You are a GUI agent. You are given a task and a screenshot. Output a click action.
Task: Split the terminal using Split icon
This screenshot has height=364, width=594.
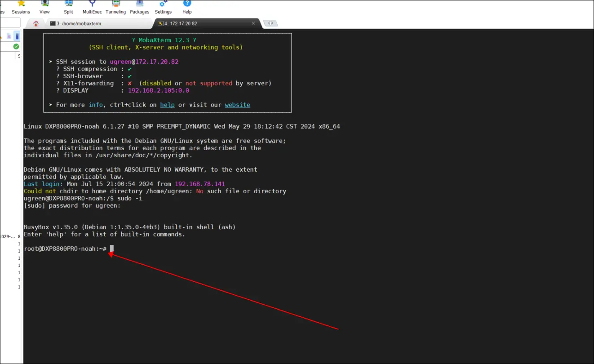coord(68,7)
